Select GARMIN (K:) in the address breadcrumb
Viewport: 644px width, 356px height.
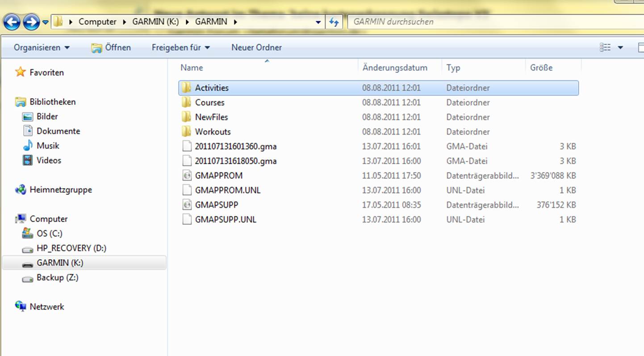tap(155, 21)
